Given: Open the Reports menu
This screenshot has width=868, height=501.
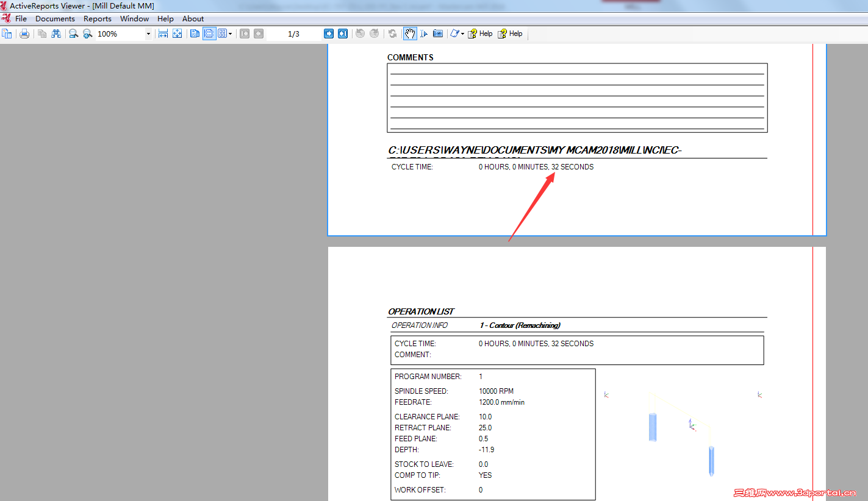Looking at the screenshot, I should (98, 19).
